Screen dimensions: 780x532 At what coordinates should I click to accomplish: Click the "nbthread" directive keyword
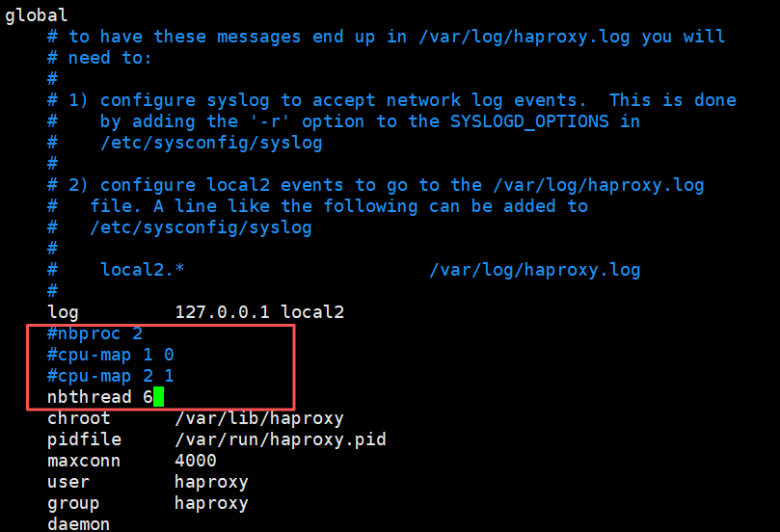[x=89, y=397]
